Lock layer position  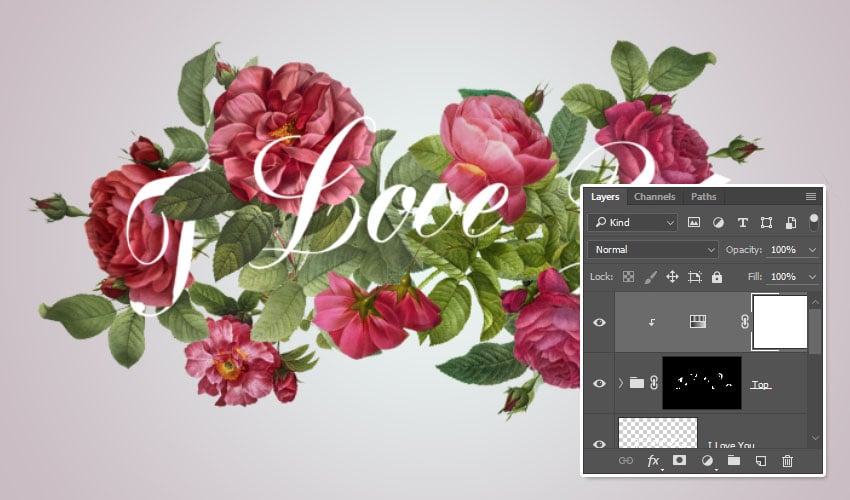(x=672, y=277)
